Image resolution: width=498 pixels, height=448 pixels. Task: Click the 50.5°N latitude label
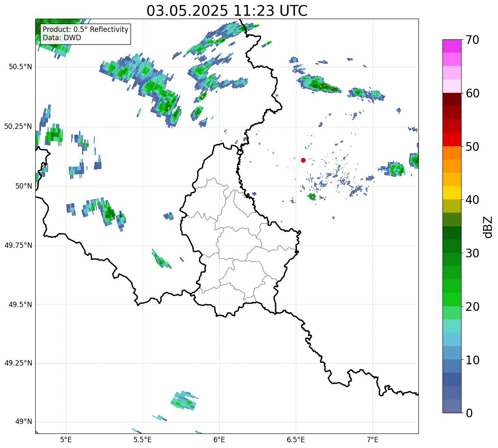[x=20, y=67]
